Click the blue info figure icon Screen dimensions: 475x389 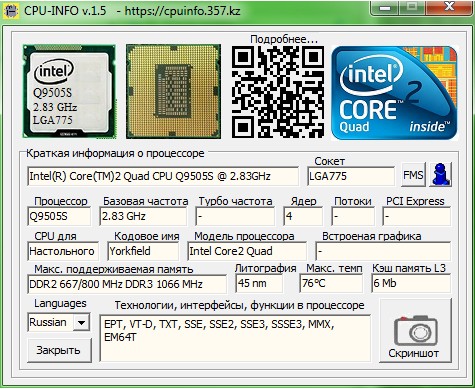pyautogui.click(x=440, y=175)
